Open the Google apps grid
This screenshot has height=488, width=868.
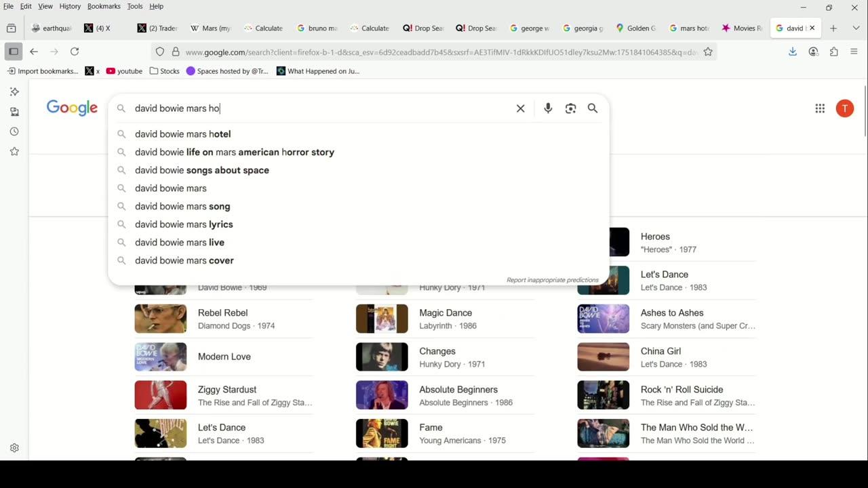[820, 108]
